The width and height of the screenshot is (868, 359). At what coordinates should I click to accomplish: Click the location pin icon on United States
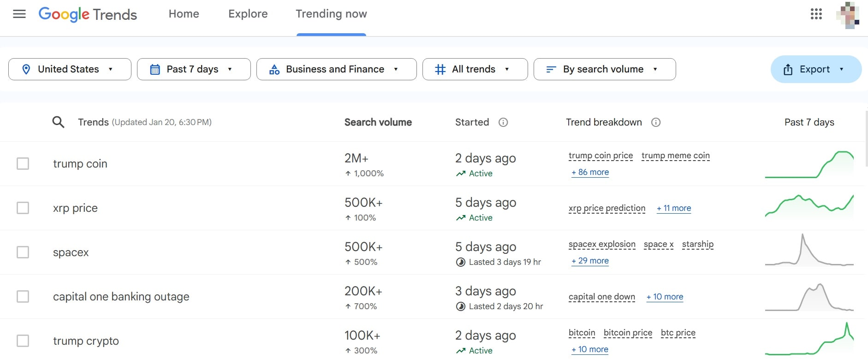[26, 69]
